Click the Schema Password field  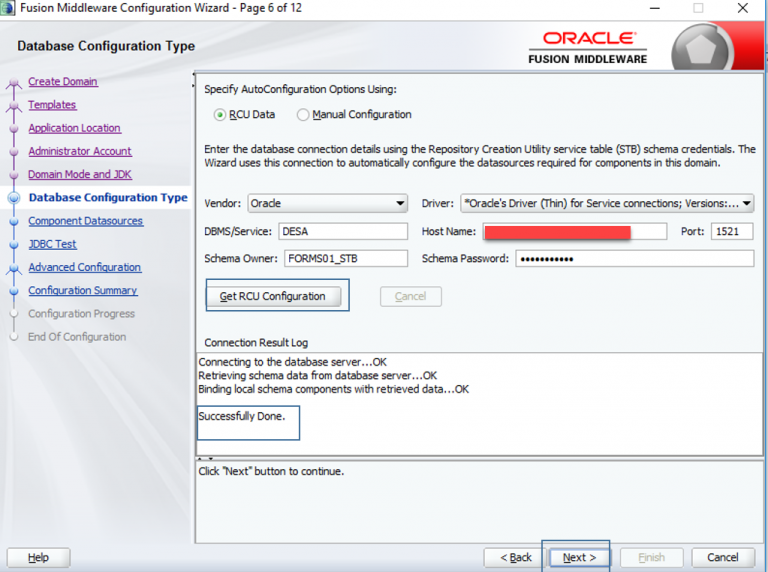[x=635, y=259]
